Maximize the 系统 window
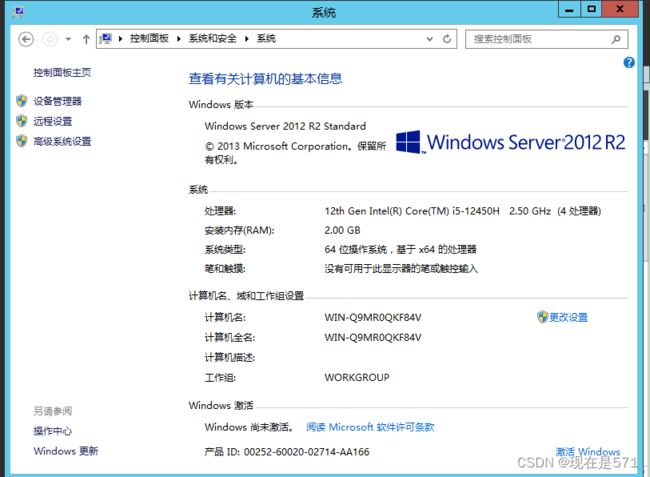 [591, 9]
